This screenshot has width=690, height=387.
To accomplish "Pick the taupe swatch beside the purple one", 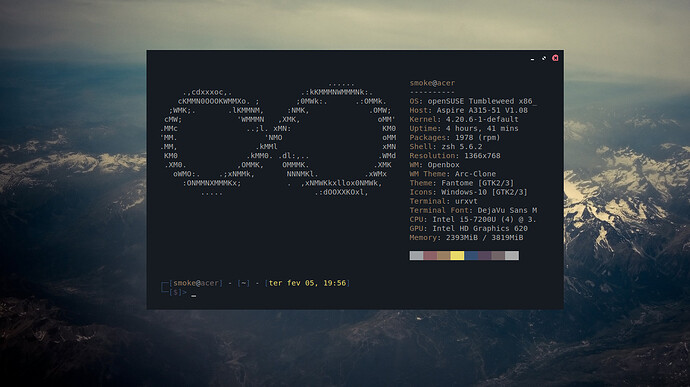I will 498,256.
